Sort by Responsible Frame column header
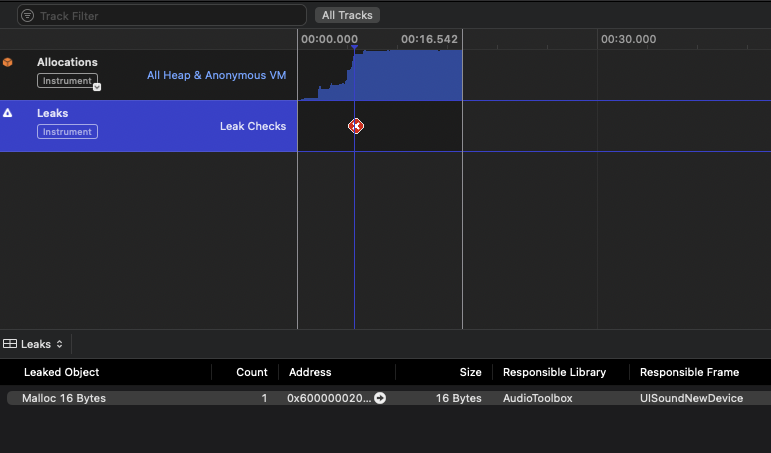 click(689, 372)
